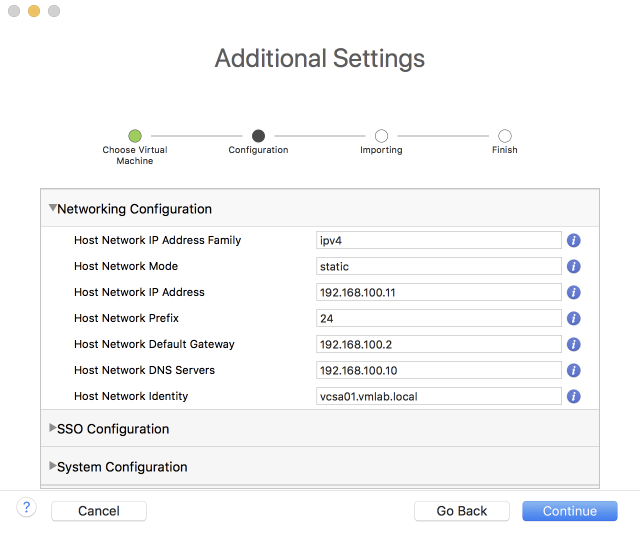This screenshot has width=640, height=533.
Task: Open info icon for Host Network IP Address
Action: pos(574,292)
